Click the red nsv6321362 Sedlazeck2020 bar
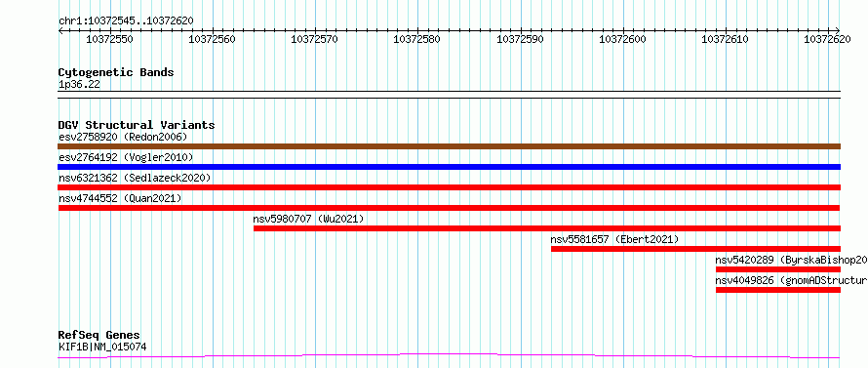This screenshot has width=868, height=368. click(449, 187)
